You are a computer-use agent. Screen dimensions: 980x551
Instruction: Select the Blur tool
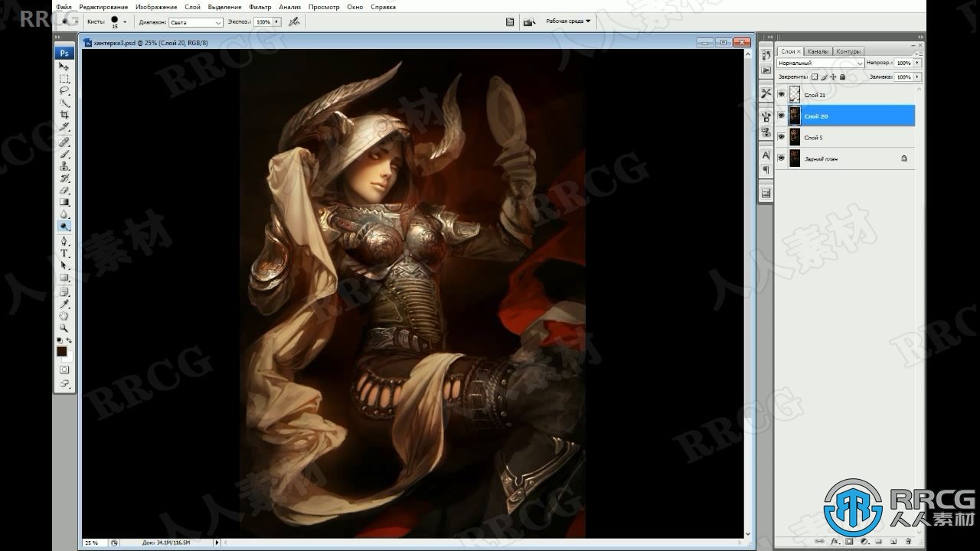click(x=64, y=214)
